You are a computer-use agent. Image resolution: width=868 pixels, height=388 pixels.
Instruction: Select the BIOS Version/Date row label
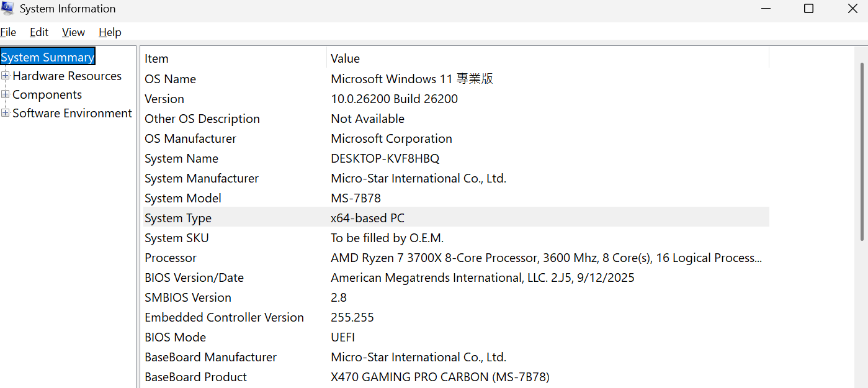coord(194,277)
